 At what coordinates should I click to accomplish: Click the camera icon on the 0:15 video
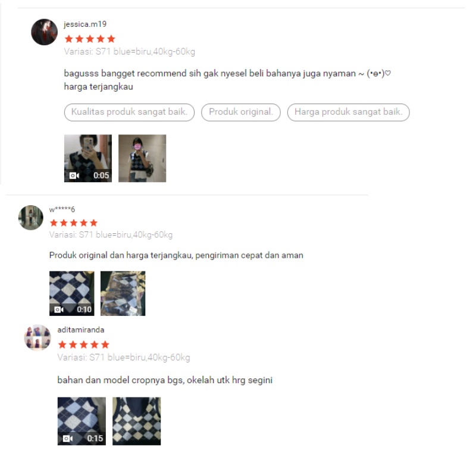coord(68,439)
